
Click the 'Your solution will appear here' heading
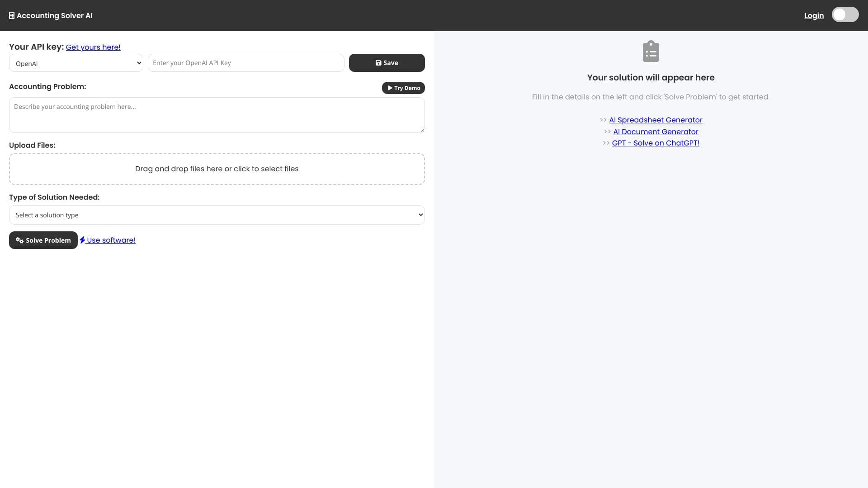[x=651, y=77]
